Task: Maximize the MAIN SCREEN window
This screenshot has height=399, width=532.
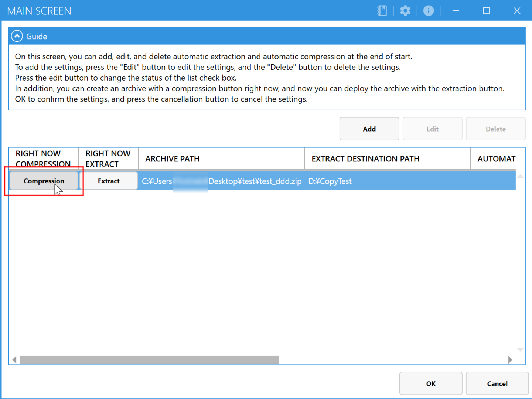Action: click(486, 11)
